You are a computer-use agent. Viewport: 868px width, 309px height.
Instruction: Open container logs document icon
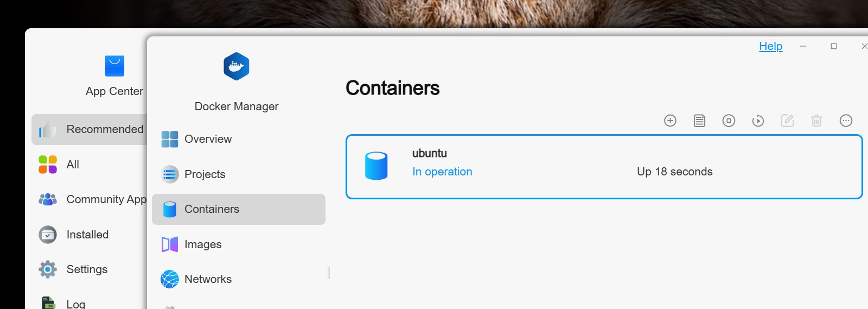[699, 121]
